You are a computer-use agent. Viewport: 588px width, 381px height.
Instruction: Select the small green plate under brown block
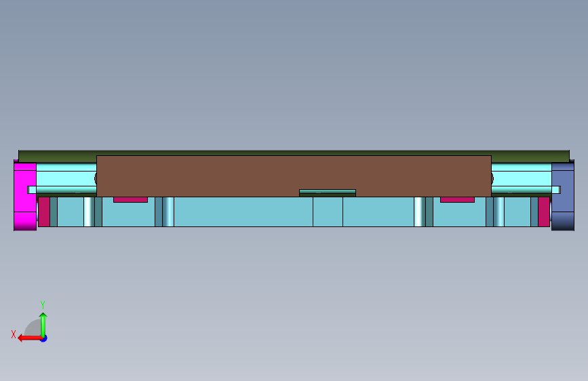tap(328, 193)
